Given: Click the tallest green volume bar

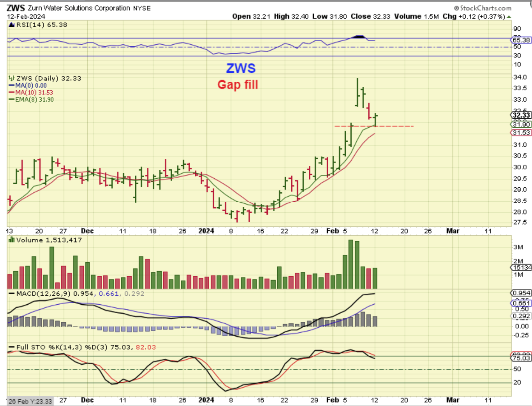Looking at the screenshot, I should pos(351,264).
